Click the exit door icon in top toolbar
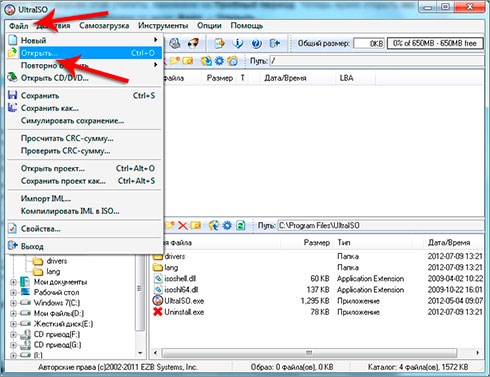Screen dimensions: 490x377 point(274,43)
